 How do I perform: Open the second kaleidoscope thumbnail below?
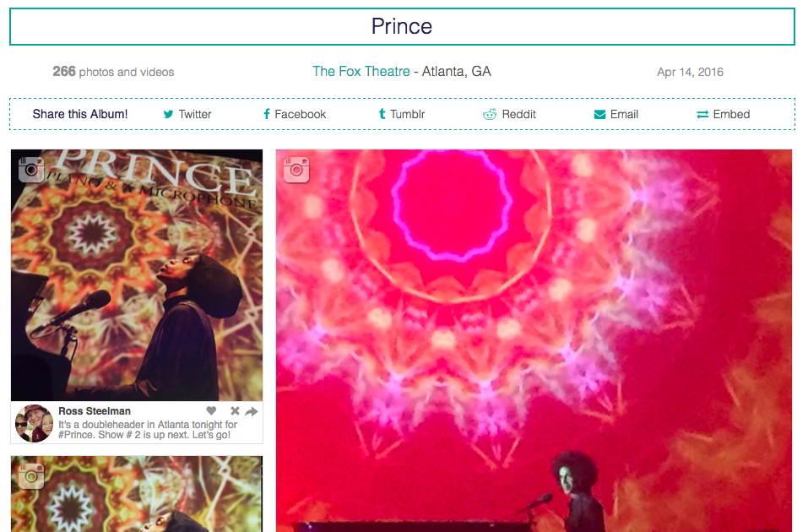[137, 494]
